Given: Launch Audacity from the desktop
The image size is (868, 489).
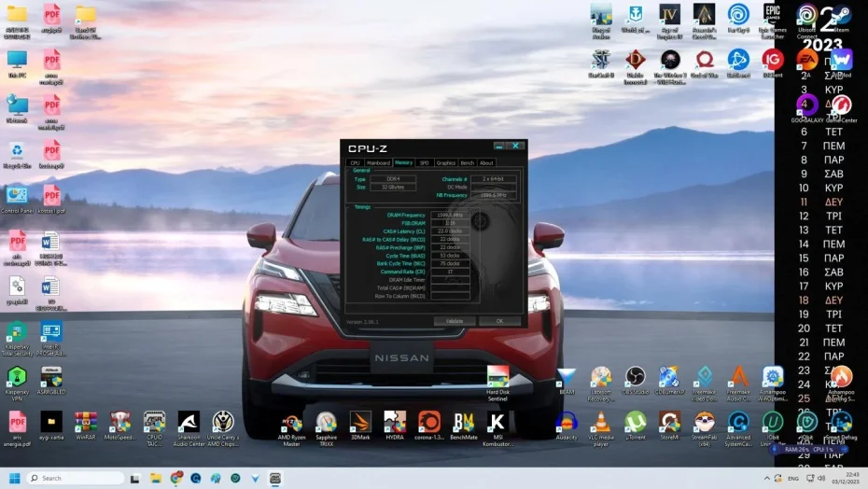Looking at the screenshot, I should pos(567,423).
